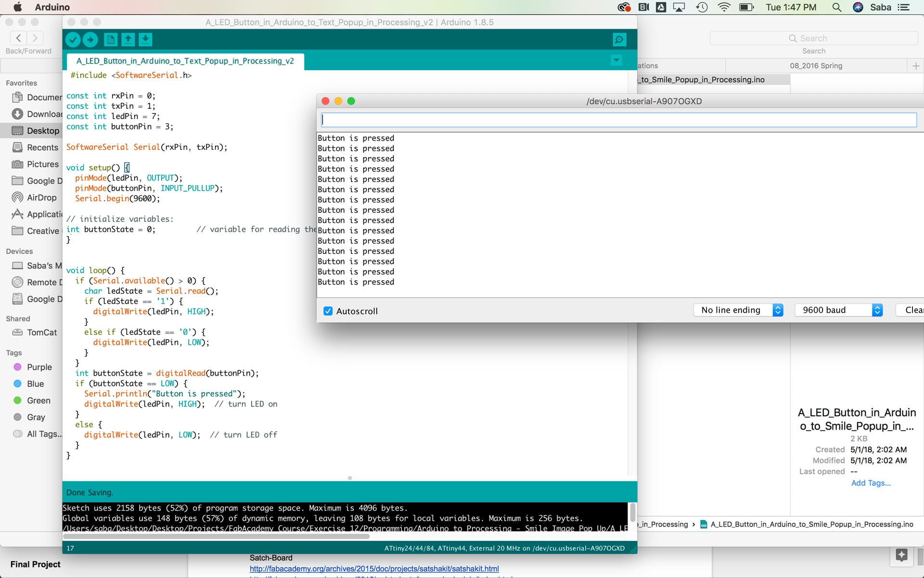924x578 pixels.
Task: Click the Serial Monitor send input field
Action: 619,119
